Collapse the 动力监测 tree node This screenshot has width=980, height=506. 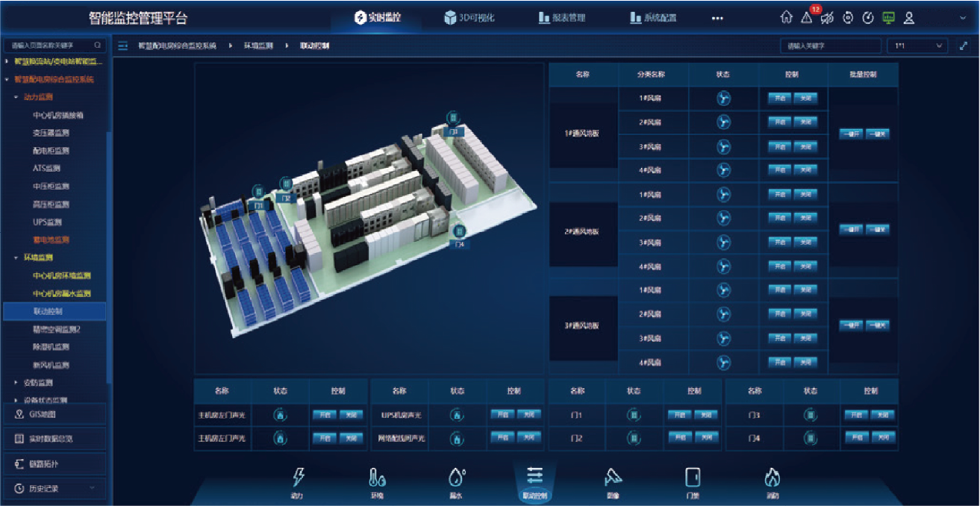click(x=16, y=97)
